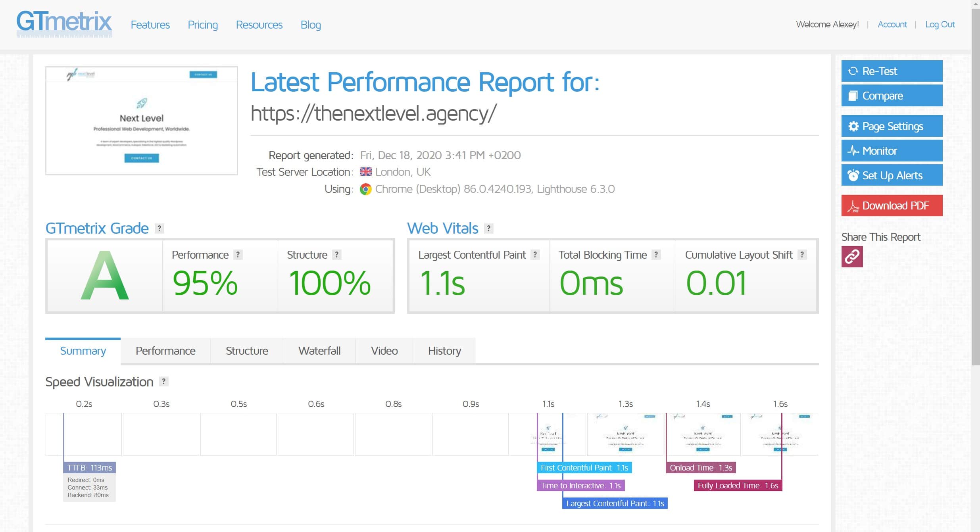This screenshot has width=980, height=532.
Task: Click 'Backend: 80ms' text
Action: 88,495
